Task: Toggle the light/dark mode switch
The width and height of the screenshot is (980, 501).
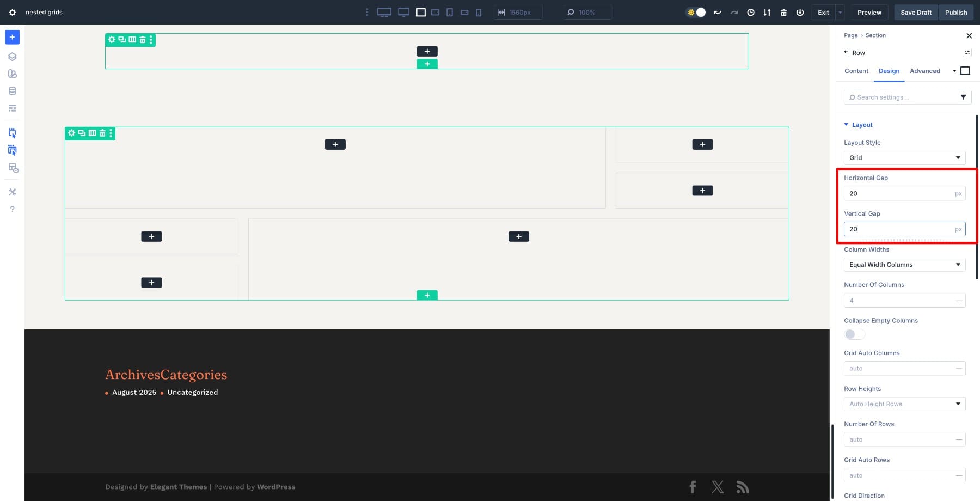Action: 696,12
